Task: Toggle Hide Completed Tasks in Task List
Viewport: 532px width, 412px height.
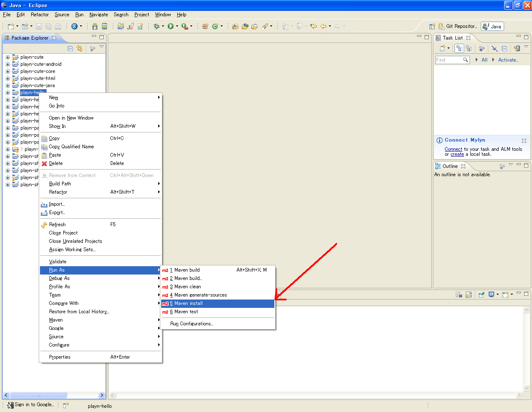Action: point(495,48)
